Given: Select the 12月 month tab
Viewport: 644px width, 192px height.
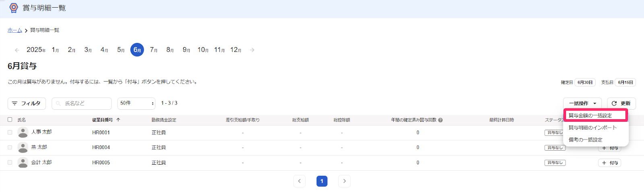Looking at the screenshot, I should [236, 50].
